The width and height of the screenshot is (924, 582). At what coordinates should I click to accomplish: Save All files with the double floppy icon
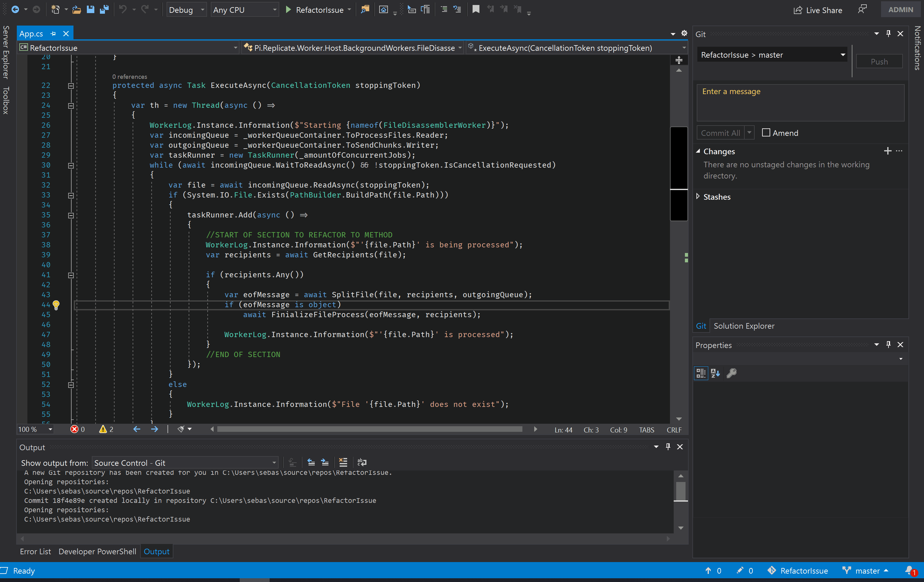pos(104,10)
